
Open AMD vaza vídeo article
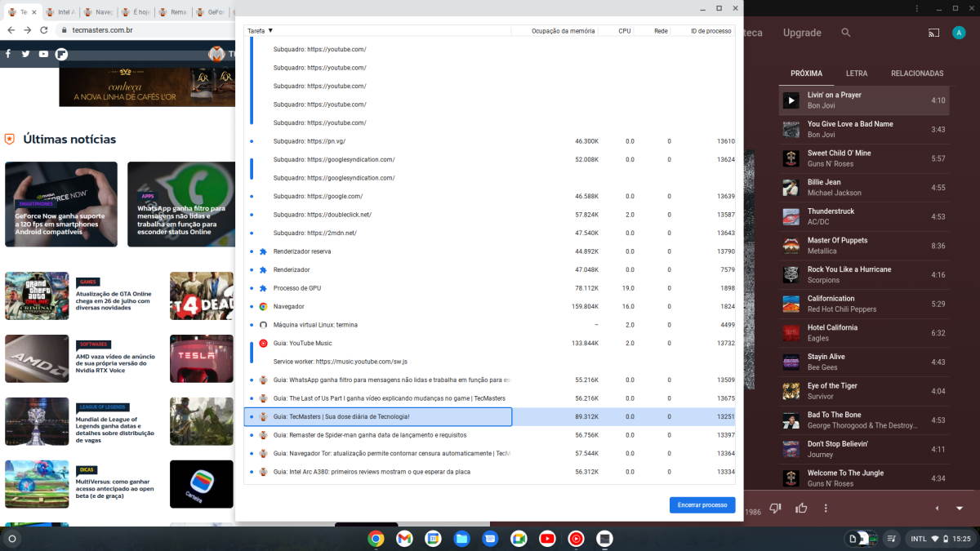(x=115, y=363)
